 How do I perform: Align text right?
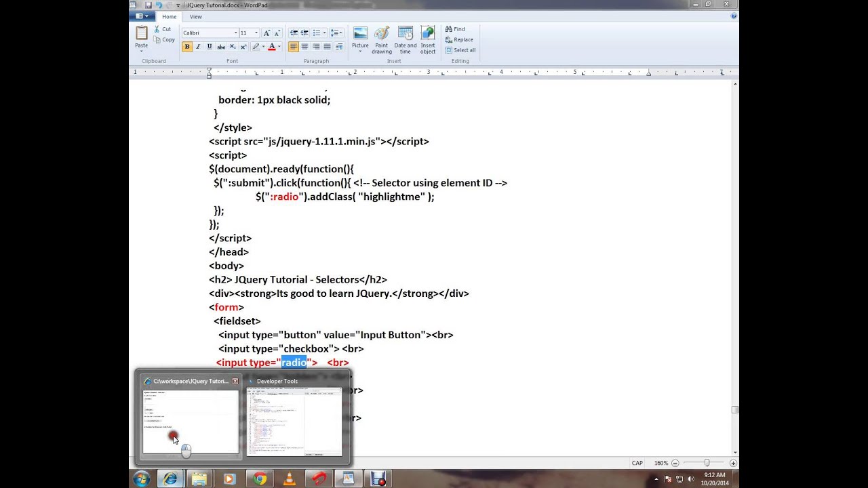coord(316,47)
